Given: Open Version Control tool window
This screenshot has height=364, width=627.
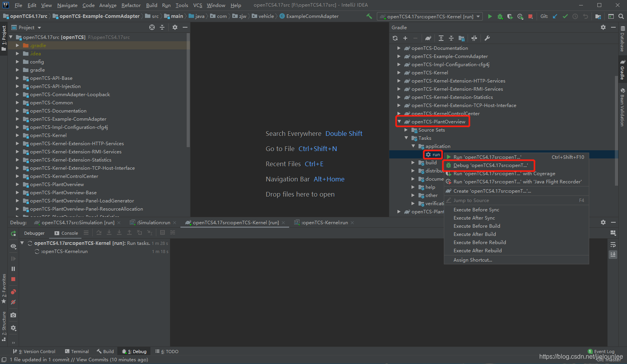Looking at the screenshot, I should tap(34, 352).
